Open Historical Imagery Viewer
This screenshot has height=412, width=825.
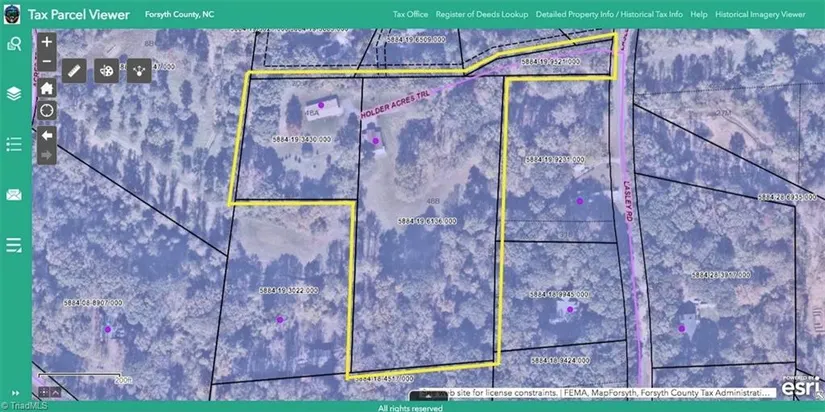[761, 15]
